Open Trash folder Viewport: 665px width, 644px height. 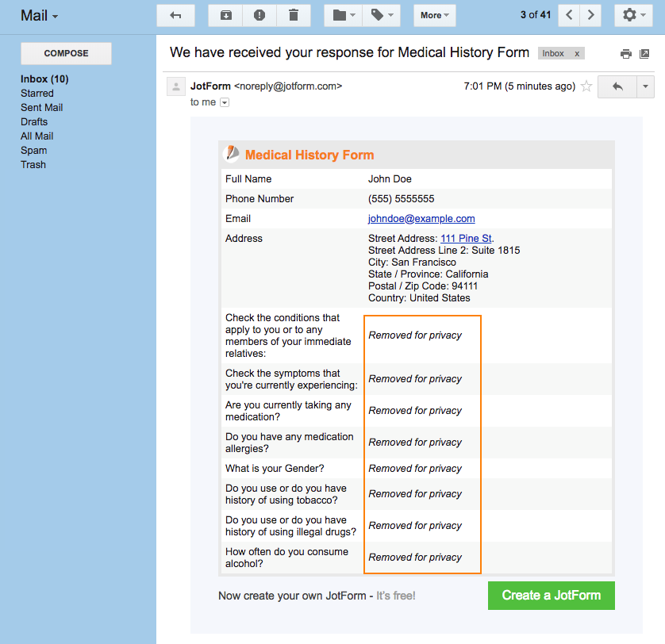coord(33,164)
